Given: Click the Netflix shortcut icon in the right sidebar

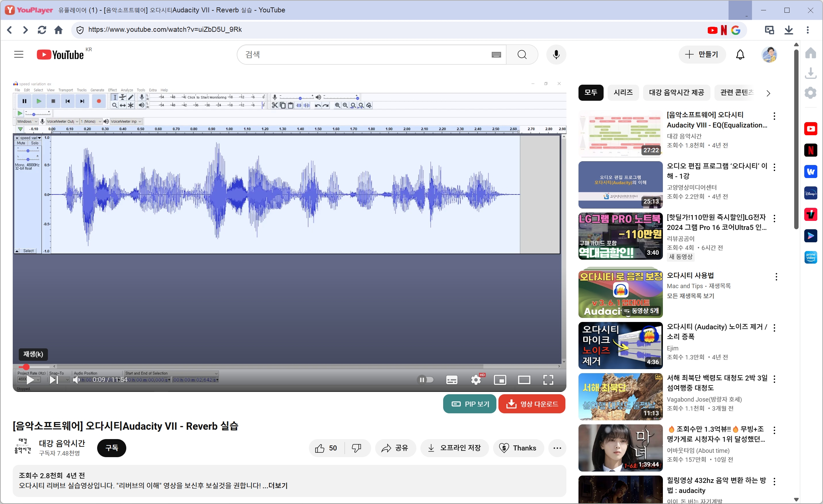Looking at the screenshot, I should 811,150.
